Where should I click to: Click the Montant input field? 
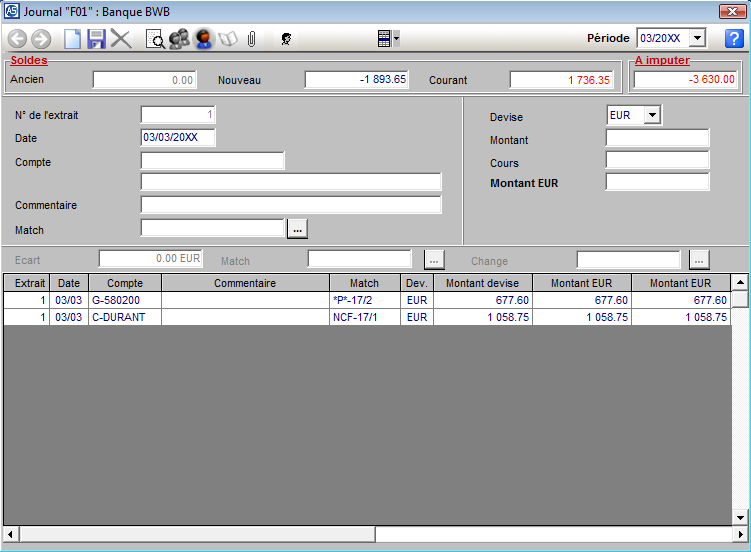tap(657, 138)
